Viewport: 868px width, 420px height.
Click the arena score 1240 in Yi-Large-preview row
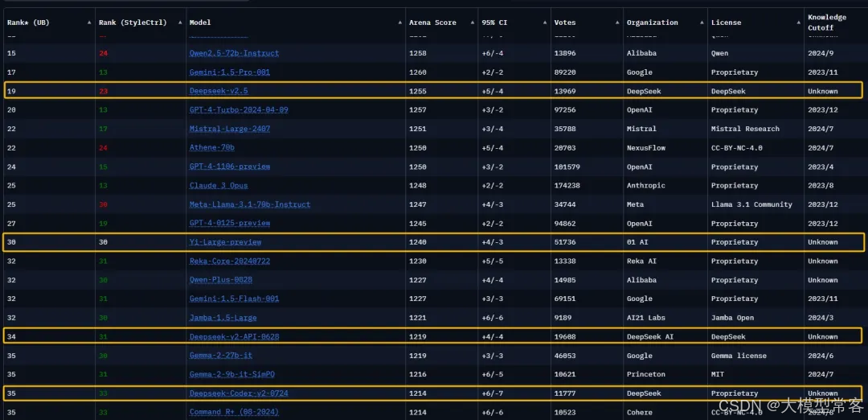click(418, 242)
